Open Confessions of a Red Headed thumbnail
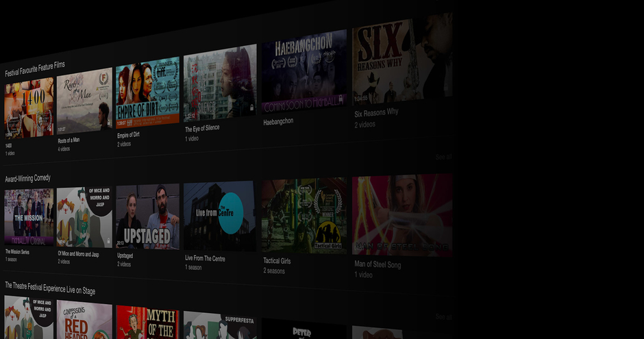Image resolution: width=644 pixels, height=339 pixels. click(x=84, y=320)
